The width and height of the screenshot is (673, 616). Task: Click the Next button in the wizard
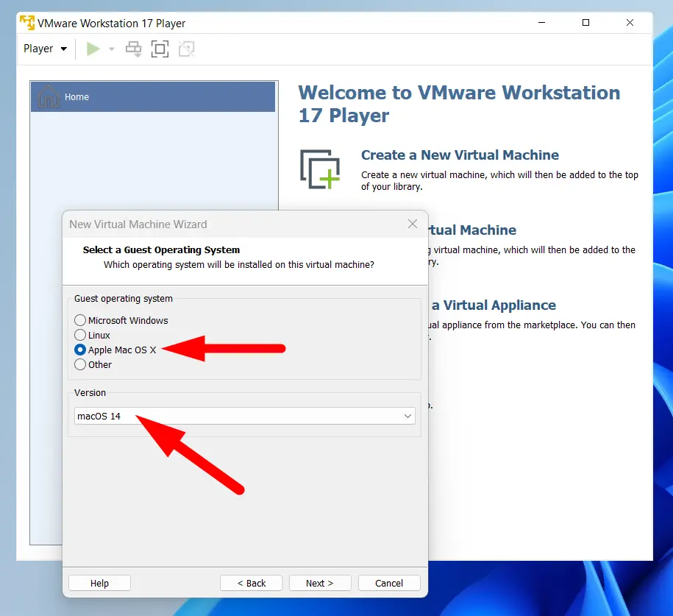(x=320, y=583)
